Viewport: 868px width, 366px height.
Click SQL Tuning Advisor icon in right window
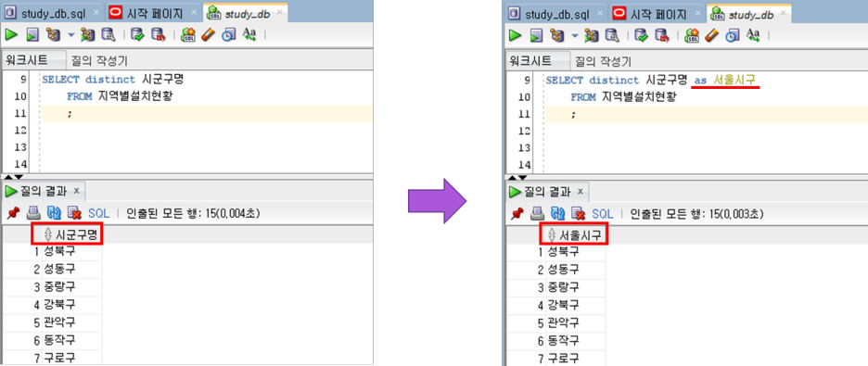point(611,35)
